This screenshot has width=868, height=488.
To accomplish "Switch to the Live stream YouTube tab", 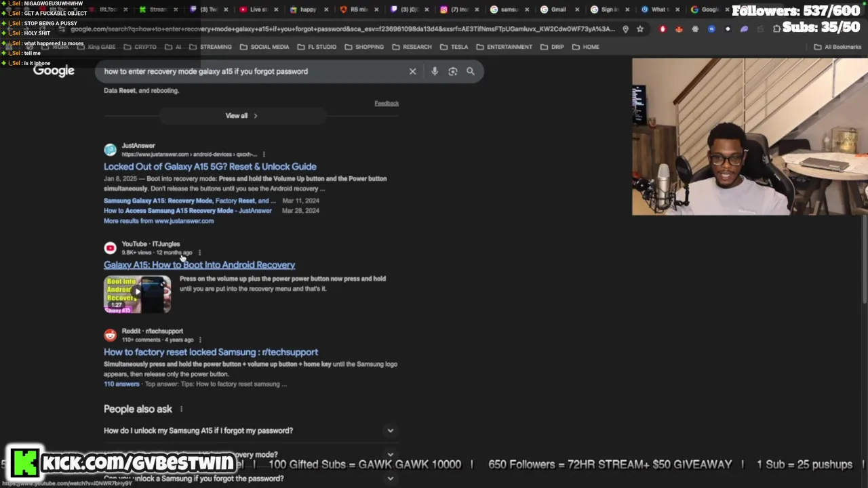I will 258,9.
